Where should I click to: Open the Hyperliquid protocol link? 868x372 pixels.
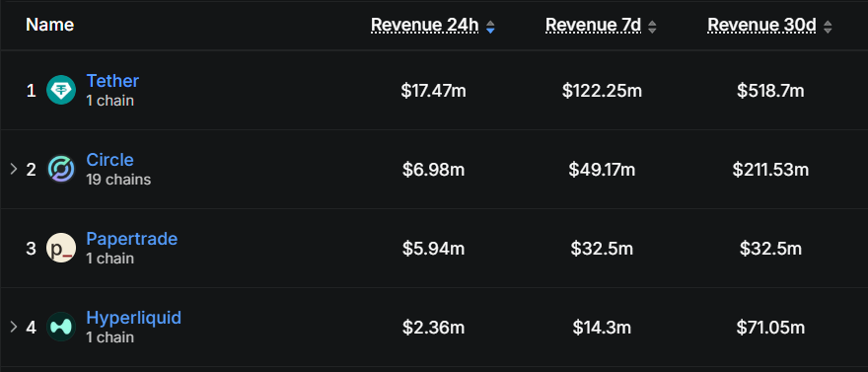(133, 318)
